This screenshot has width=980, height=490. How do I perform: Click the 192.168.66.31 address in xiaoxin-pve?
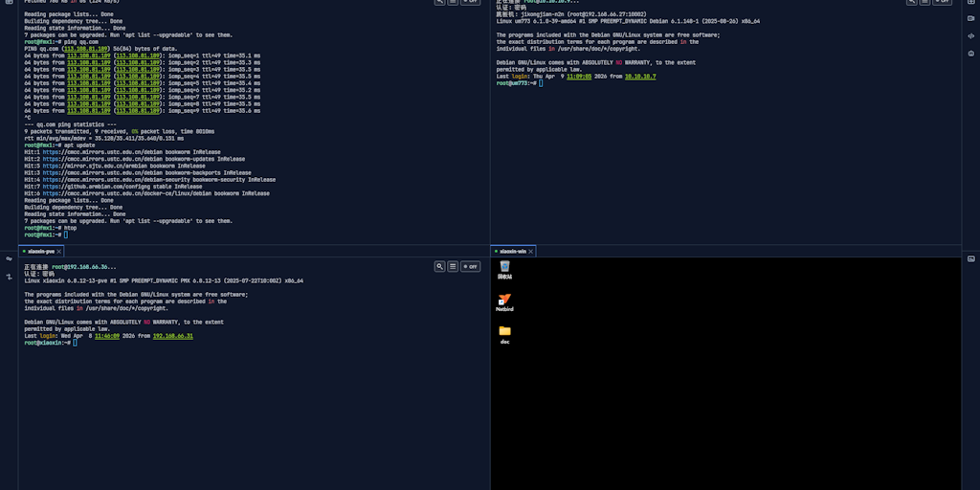coord(172,336)
